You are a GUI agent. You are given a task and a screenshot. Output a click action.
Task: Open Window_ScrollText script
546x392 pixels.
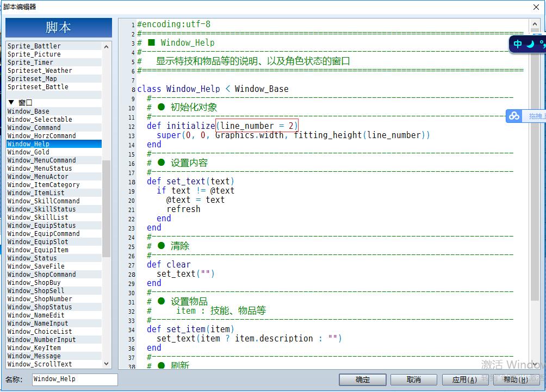point(54,364)
